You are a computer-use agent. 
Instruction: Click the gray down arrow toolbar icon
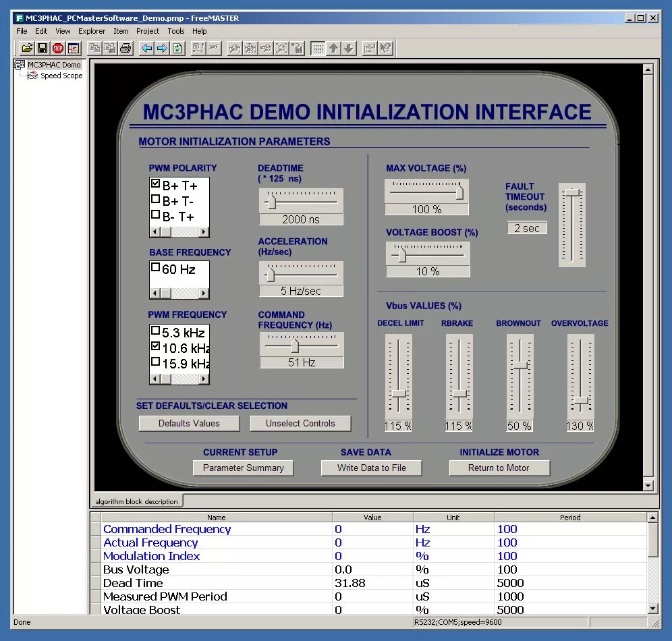(349, 49)
